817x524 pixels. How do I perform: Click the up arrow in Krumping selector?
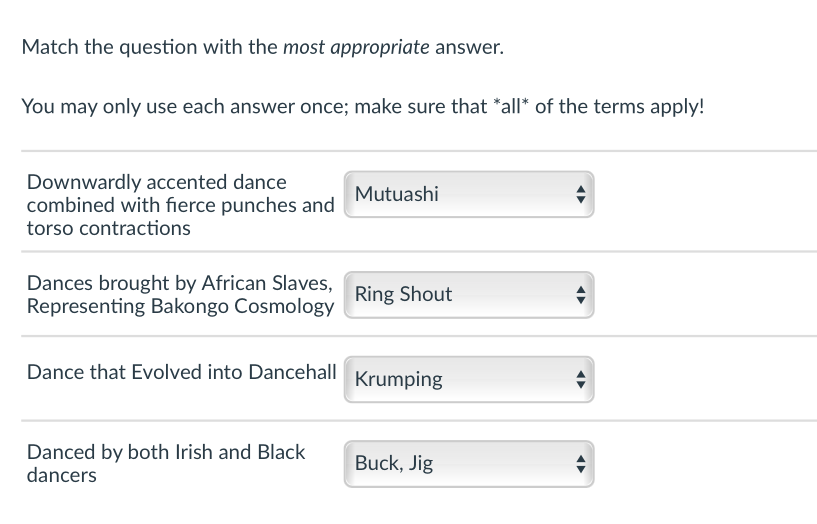point(581,374)
